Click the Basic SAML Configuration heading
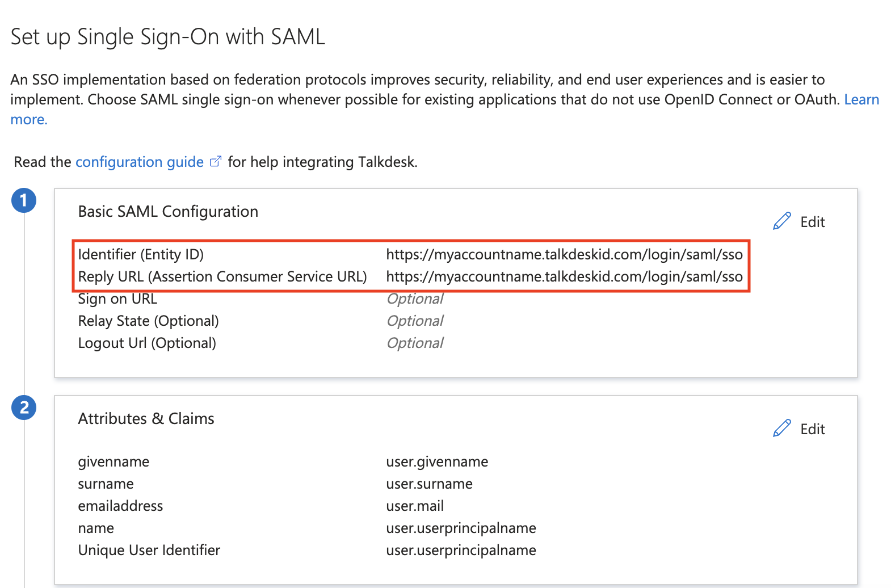This screenshot has width=891, height=588. tap(168, 211)
